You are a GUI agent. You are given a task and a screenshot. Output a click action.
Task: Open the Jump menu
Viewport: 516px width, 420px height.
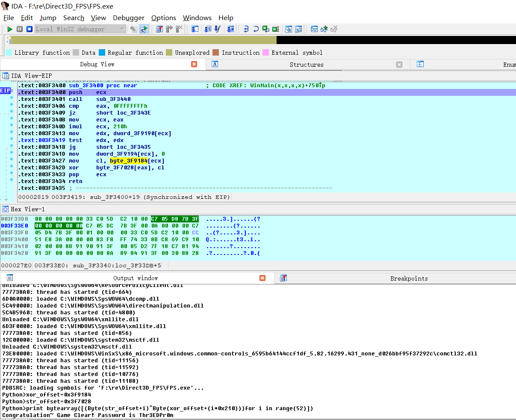point(48,18)
